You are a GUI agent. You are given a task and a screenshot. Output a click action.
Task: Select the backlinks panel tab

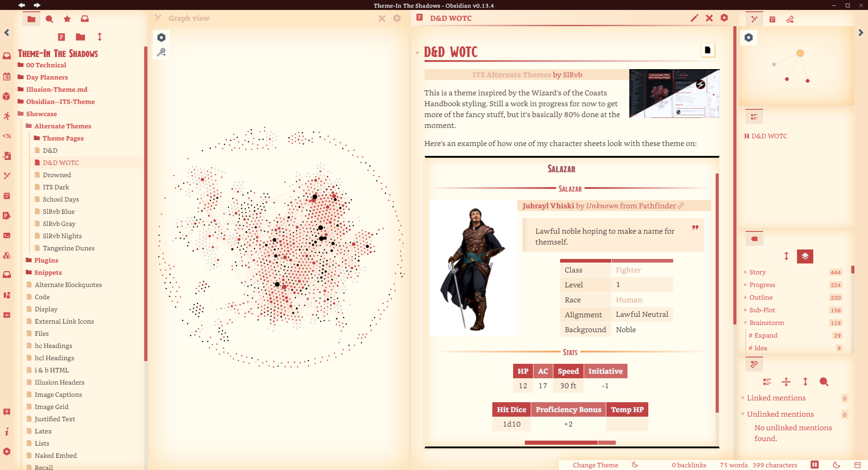tap(754, 364)
